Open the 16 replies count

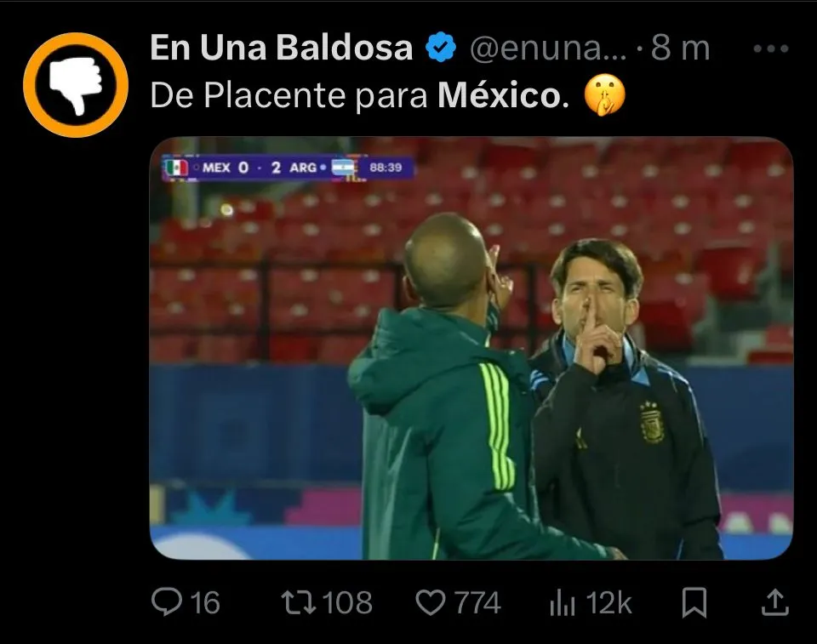tap(205, 603)
